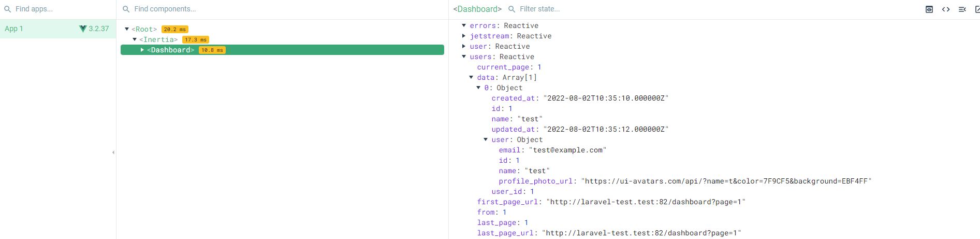Click the show render code icon
The height and width of the screenshot is (239, 980).
click(946, 9)
